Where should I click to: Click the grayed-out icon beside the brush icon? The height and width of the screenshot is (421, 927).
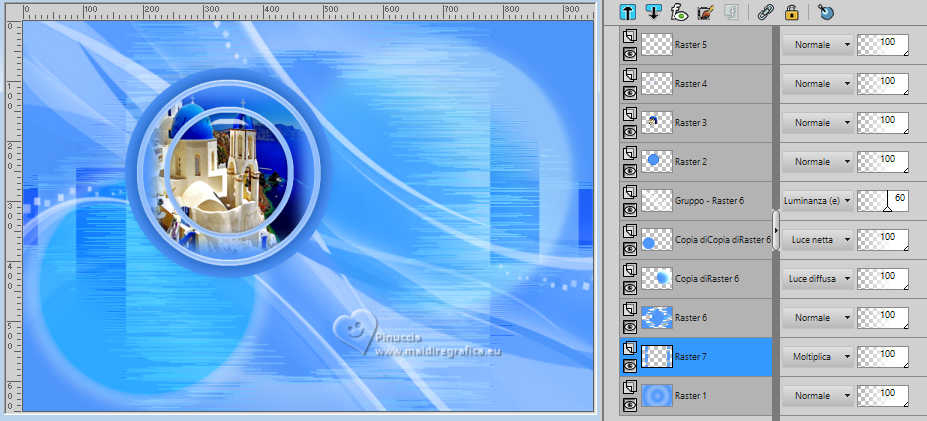pos(731,11)
